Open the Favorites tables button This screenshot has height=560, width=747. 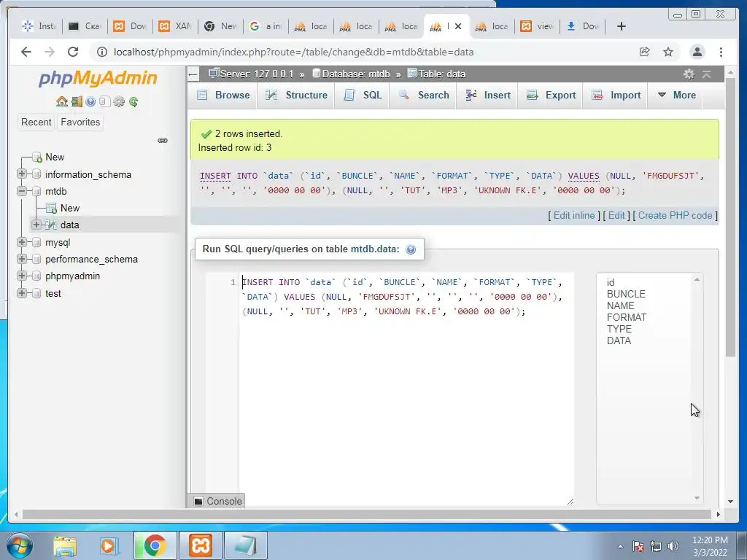pyautogui.click(x=80, y=122)
